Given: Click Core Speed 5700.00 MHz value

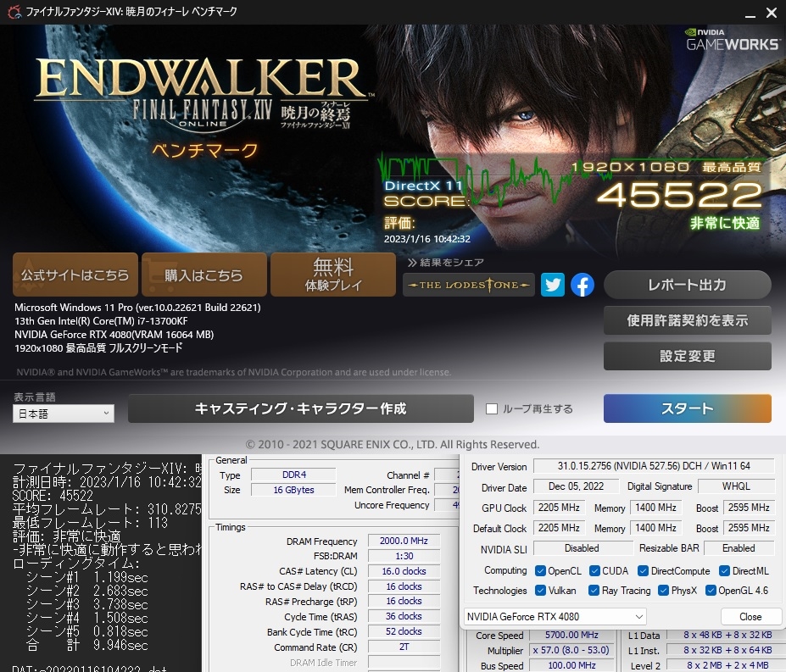Looking at the screenshot, I should coord(571,635).
